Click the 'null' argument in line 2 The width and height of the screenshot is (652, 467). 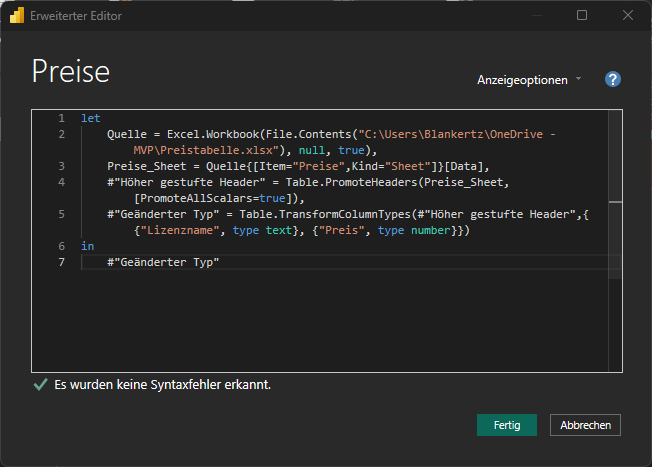point(312,150)
